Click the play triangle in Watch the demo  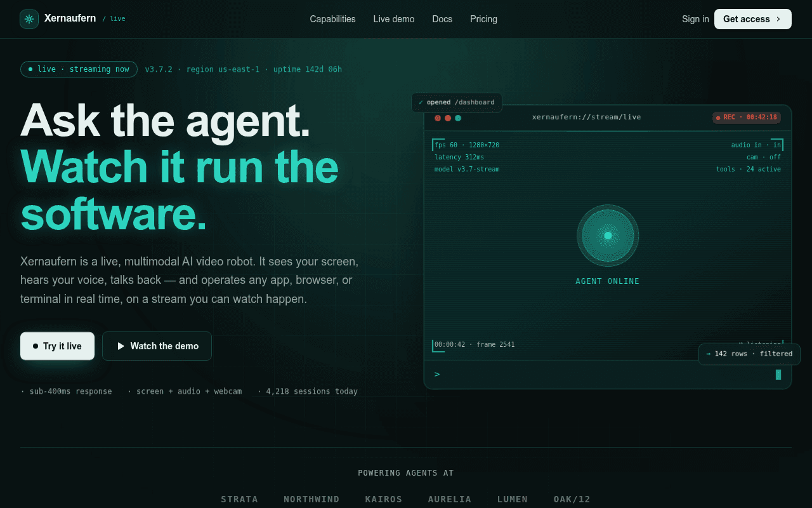(x=121, y=346)
